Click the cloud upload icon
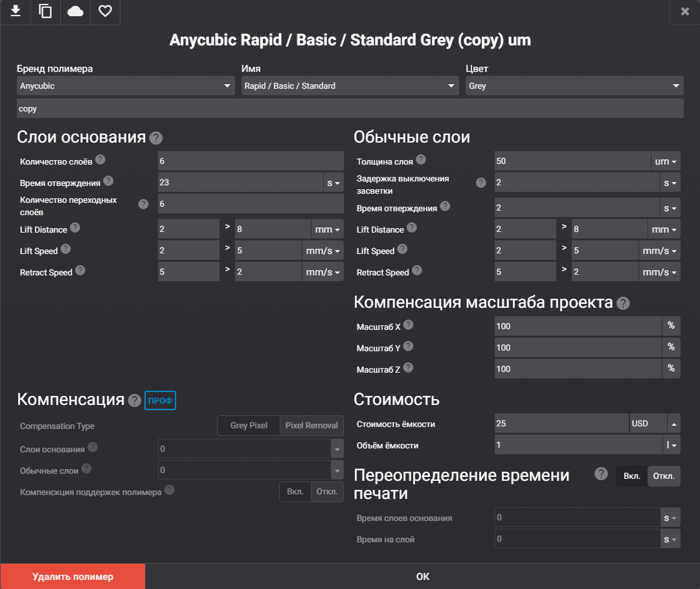The height and width of the screenshot is (589, 700). 75,11
